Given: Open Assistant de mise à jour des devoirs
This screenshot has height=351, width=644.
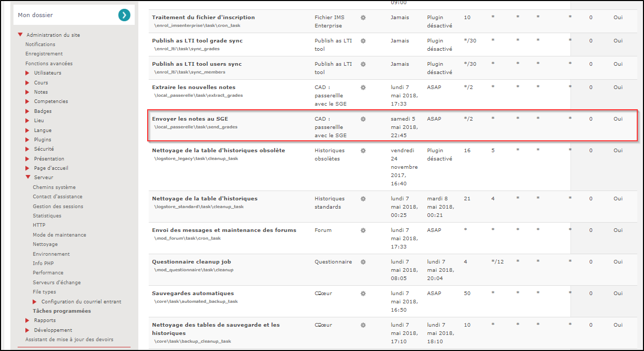Looking at the screenshot, I should [69, 340].
